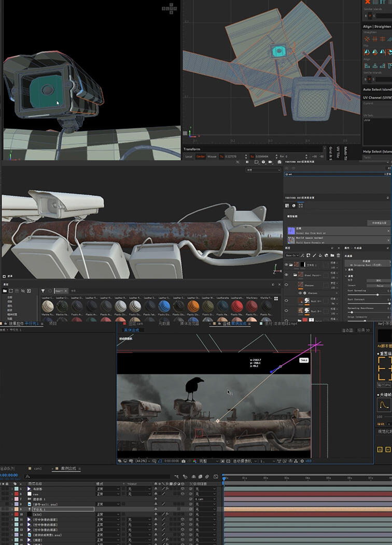392x545 pixels.
Task: Select Center transform mode
Action: [201, 157]
